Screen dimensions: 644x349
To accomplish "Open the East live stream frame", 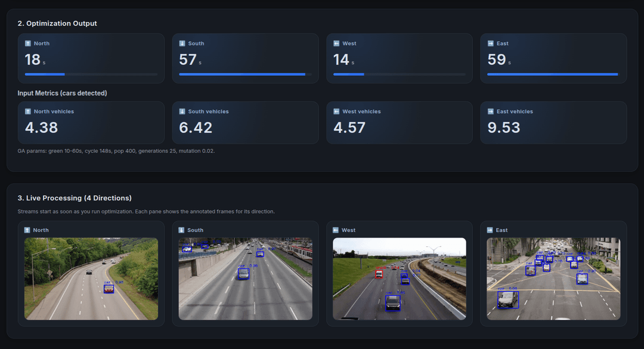I will [x=553, y=279].
